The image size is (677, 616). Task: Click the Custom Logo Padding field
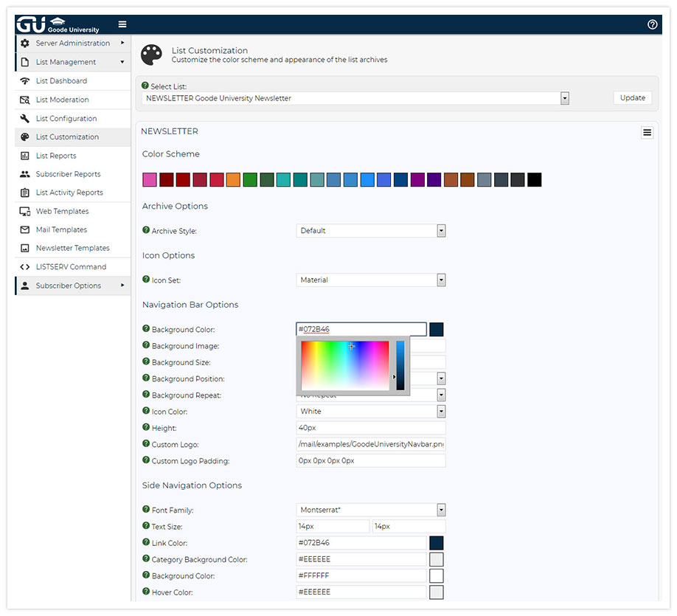pos(371,460)
